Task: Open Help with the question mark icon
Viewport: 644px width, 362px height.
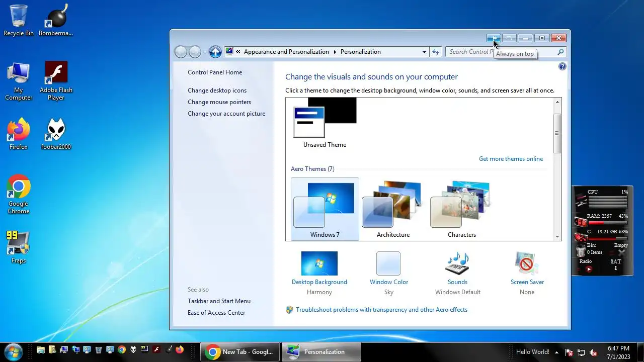Action: pyautogui.click(x=562, y=66)
